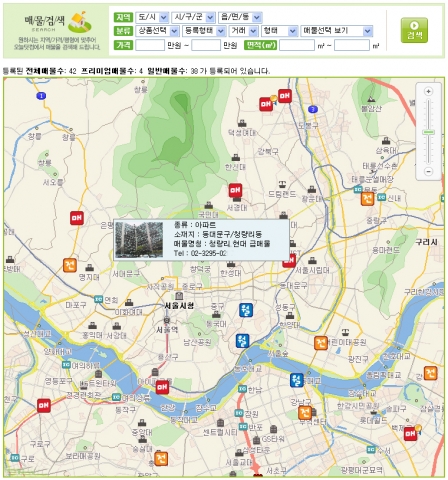Select the orange 전 marker near 신내

tap(367, 199)
